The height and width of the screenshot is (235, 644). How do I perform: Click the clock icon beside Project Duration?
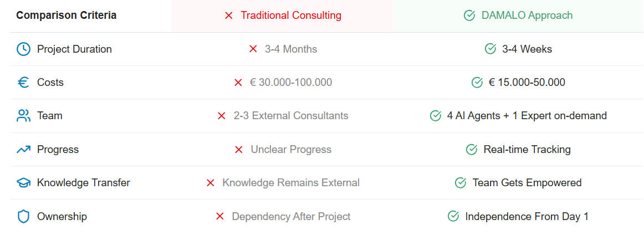[23, 49]
